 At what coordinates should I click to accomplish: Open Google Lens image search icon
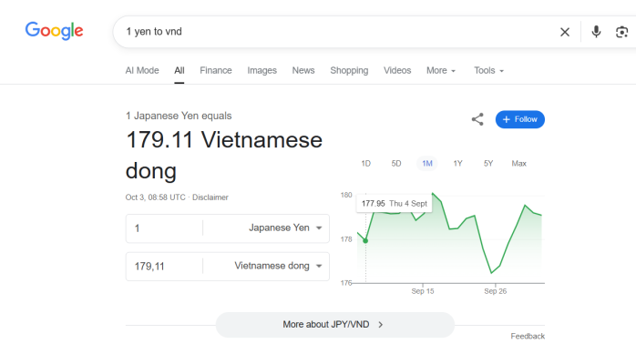(622, 32)
